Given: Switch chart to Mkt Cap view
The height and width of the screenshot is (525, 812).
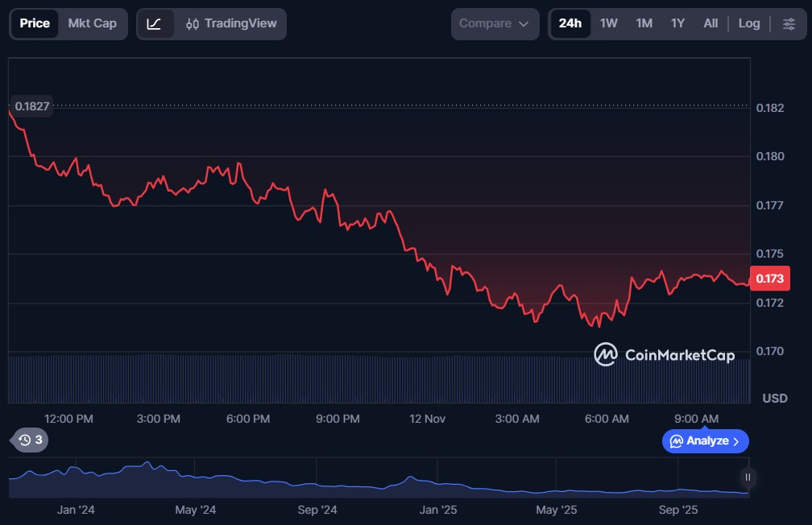Looking at the screenshot, I should click(x=92, y=24).
